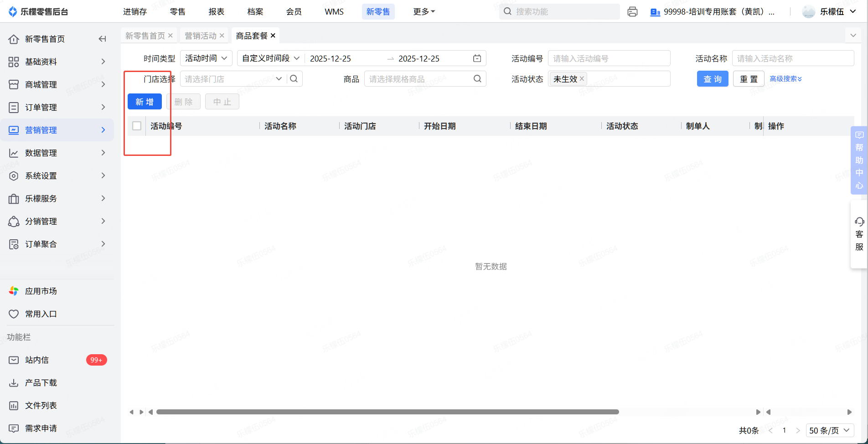Click the 新增 button

145,102
